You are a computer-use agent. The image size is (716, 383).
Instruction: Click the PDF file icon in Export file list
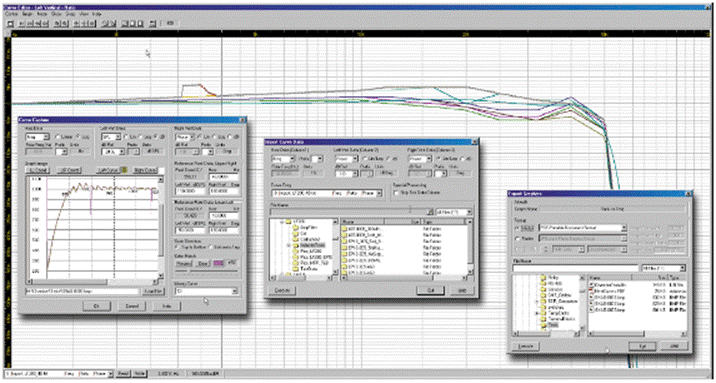tap(591, 291)
